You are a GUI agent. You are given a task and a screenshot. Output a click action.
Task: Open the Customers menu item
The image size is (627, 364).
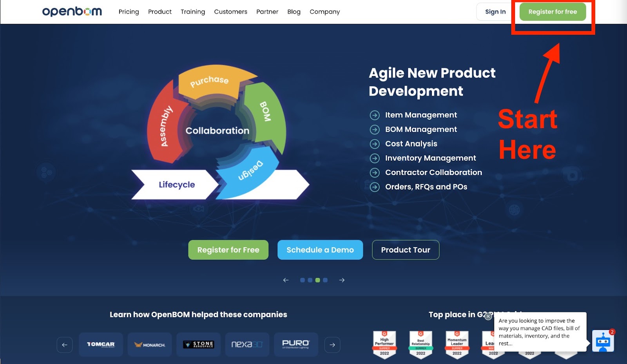[230, 12]
